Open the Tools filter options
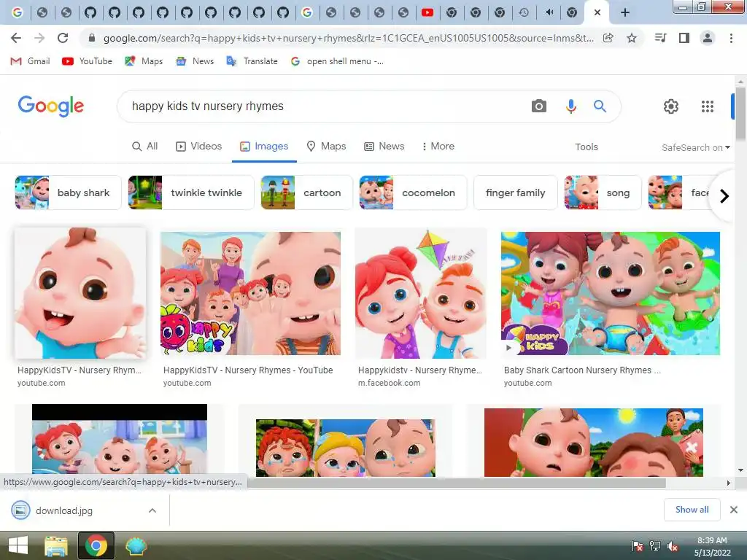The image size is (747, 560). (x=586, y=147)
